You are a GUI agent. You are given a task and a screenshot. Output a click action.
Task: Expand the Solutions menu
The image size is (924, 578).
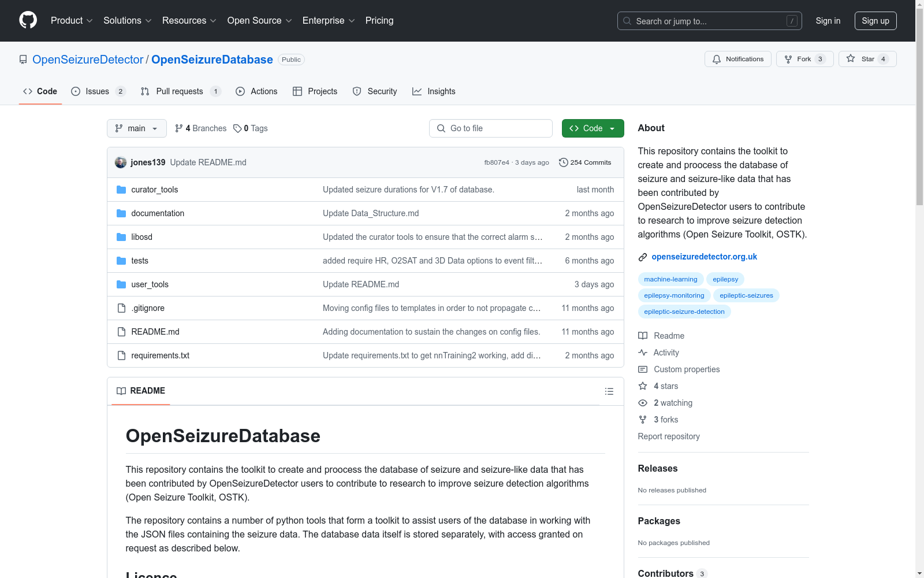pos(128,20)
